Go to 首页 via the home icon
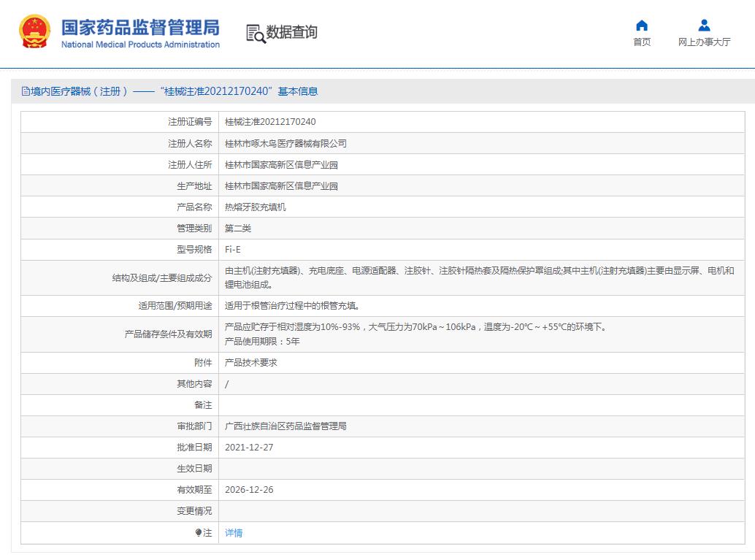The height and width of the screenshot is (560, 755). [x=642, y=26]
